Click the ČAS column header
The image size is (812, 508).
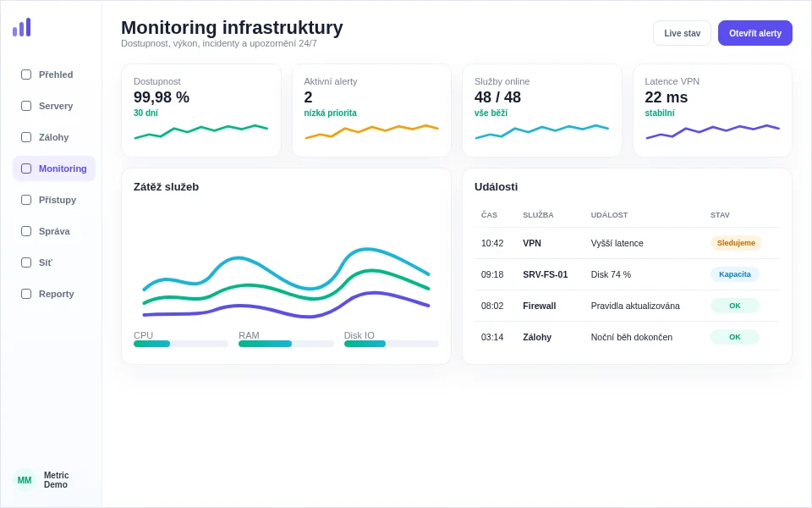pos(489,214)
